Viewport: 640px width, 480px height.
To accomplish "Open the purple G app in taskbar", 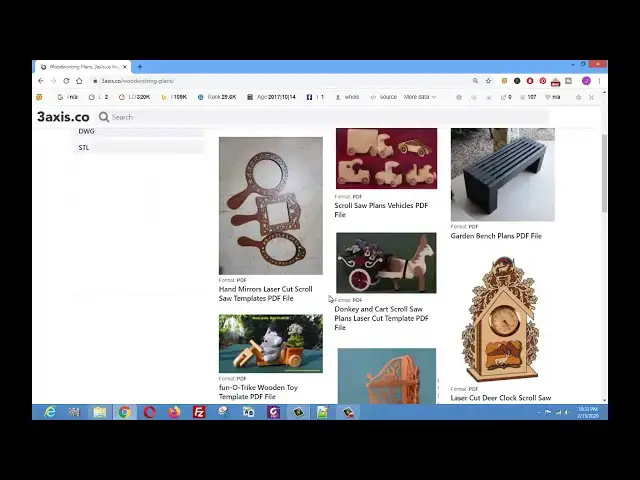I will [x=273, y=412].
